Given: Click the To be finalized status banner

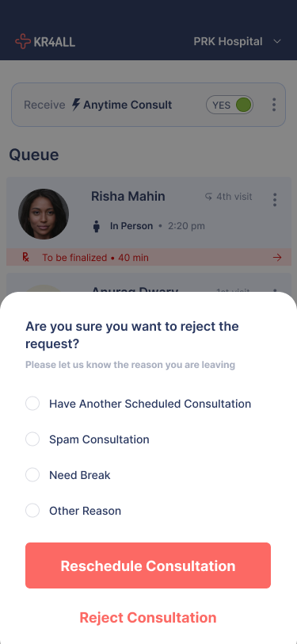Looking at the screenshot, I should (149, 258).
